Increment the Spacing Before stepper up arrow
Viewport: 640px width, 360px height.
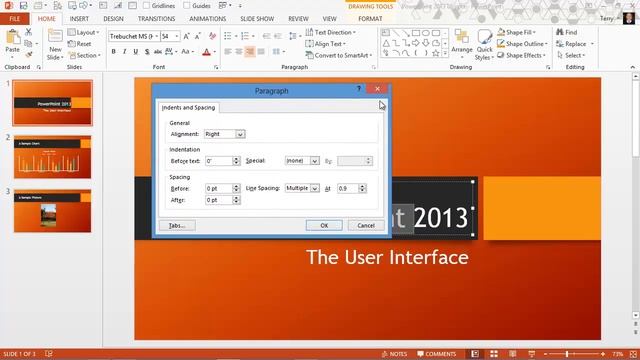pos(236,186)
